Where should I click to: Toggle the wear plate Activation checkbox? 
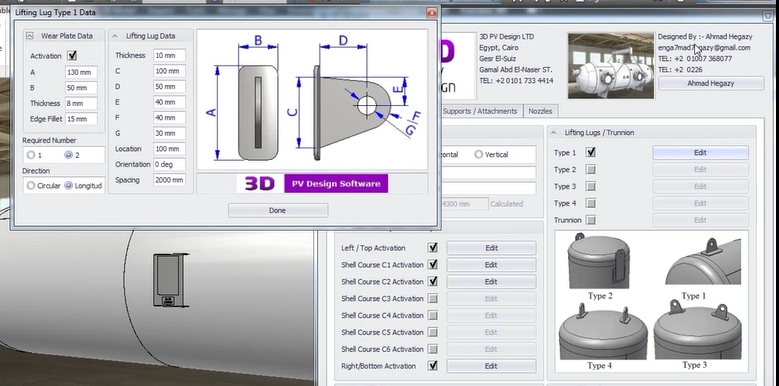pos(73,56)
